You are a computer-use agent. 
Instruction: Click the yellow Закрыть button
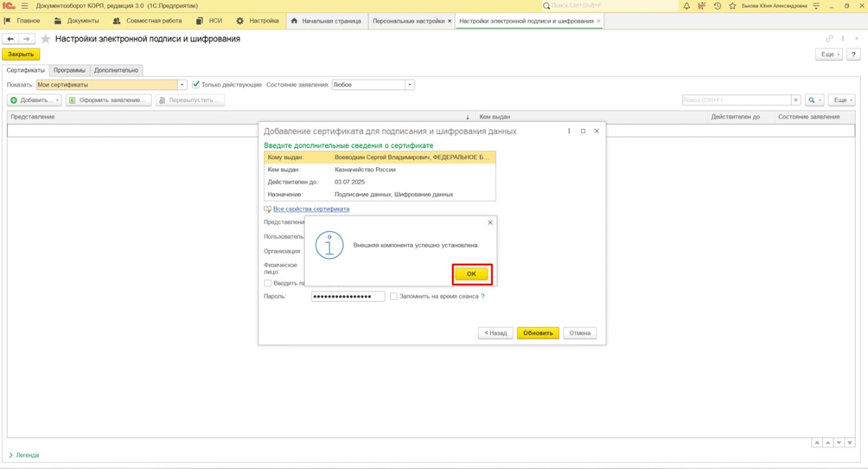21,55
